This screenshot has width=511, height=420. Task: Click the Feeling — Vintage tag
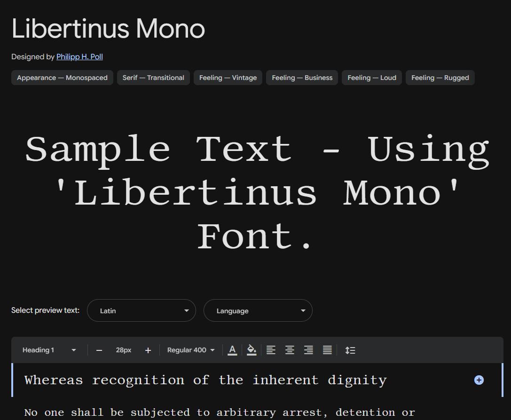click(228, 78)
